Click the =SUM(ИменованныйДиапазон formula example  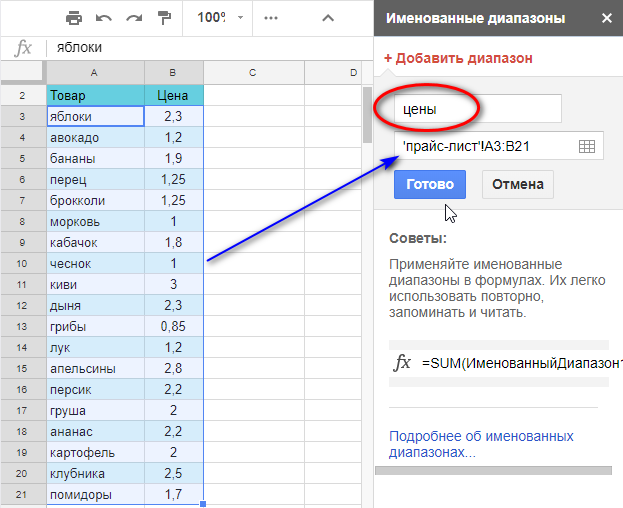[x=522, y=363]
